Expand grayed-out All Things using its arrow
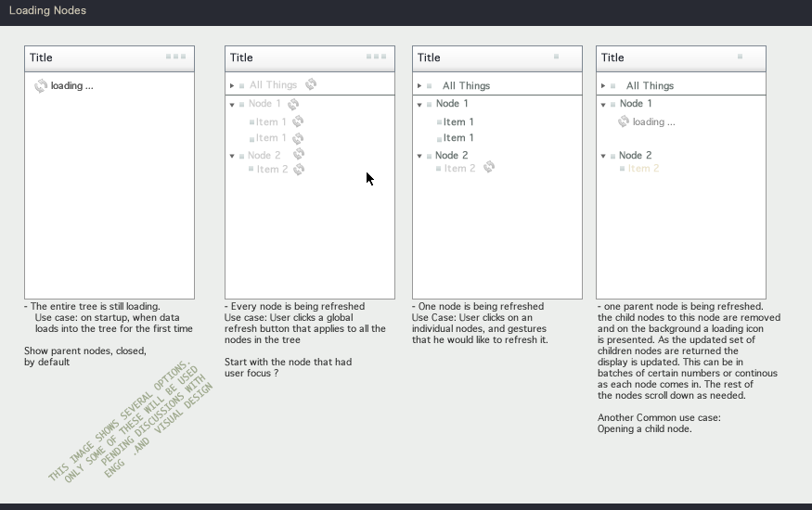 tap(232, 85)
